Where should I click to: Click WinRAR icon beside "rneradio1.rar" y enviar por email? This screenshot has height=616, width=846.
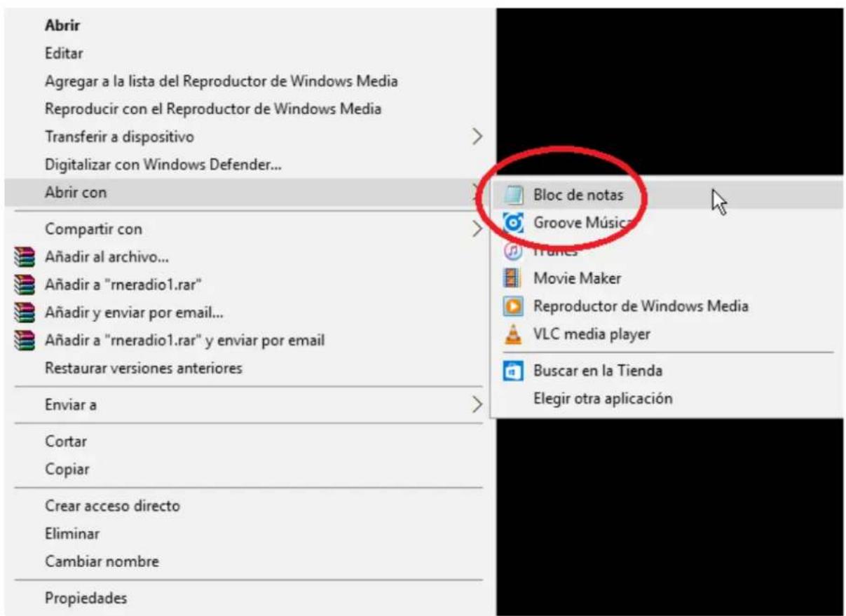(25, 341)
